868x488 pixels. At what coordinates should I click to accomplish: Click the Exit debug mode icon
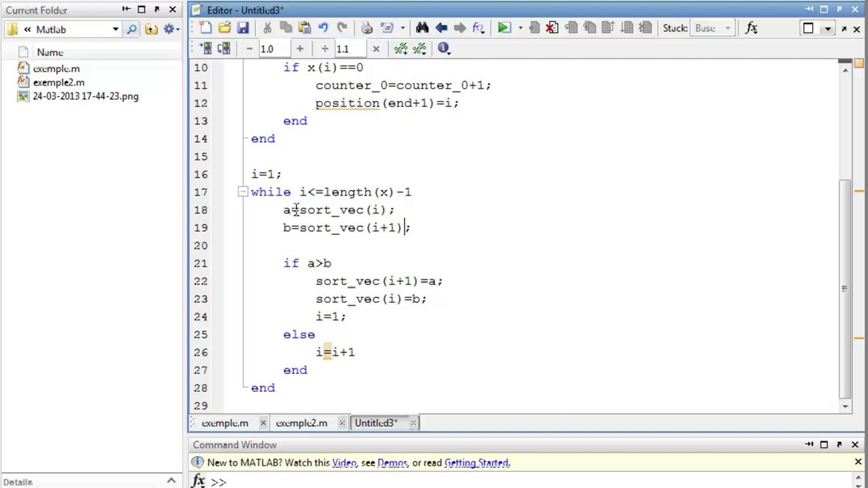pos(645,28)
